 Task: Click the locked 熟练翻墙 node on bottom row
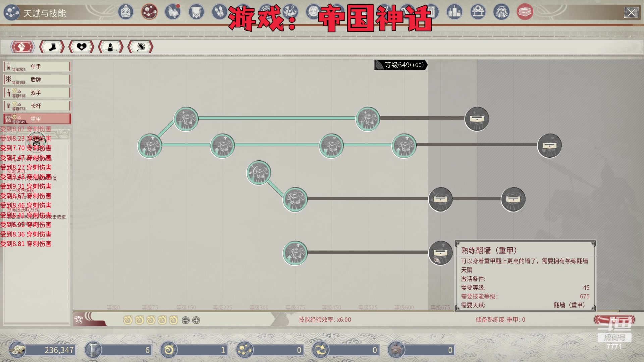[440, 253]
